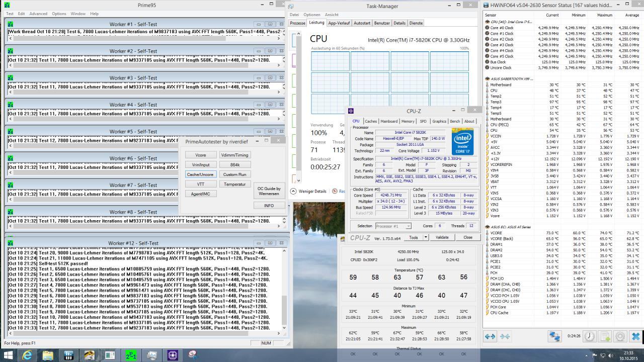This screenshot has width=644, height=362.
Task: Open OC Guide by Wernersen button
Action: coord(269,192)
